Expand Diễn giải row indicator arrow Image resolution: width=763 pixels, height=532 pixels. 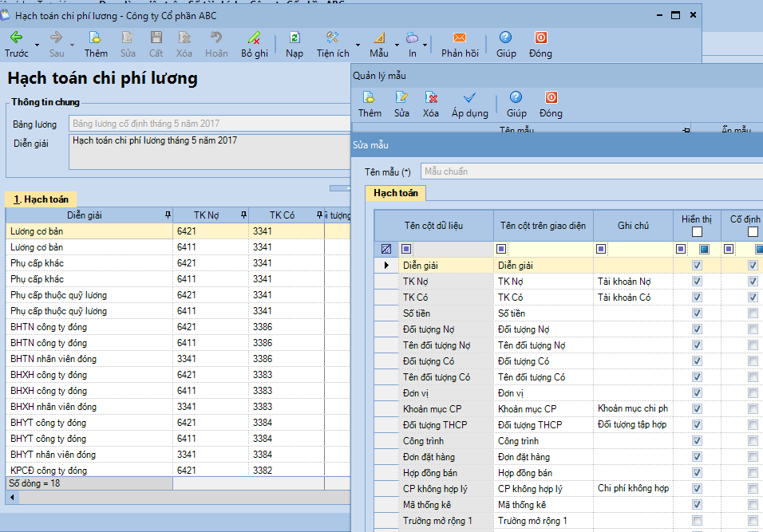coord(386,266)
